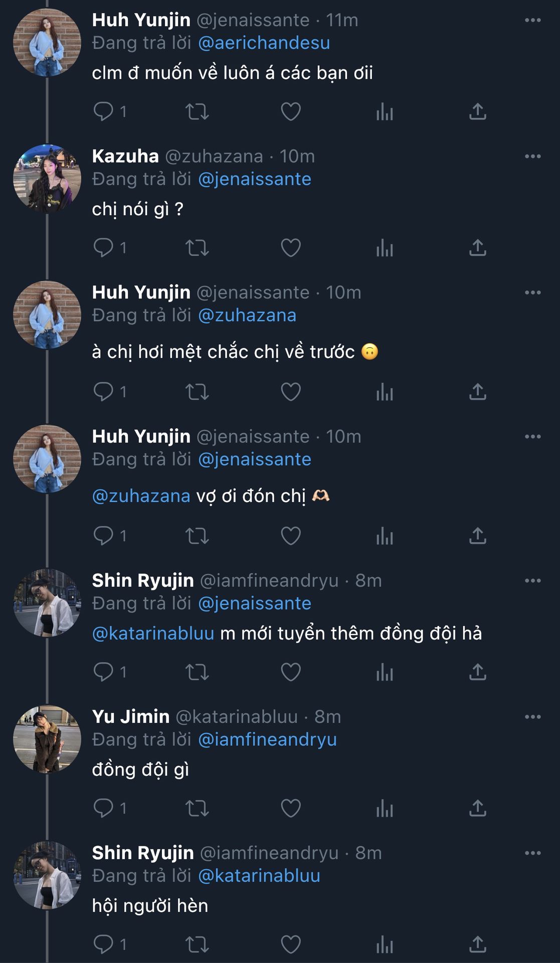Retweet Kazuha's "chị nói gì ?" tweet

tap(197, 248)
